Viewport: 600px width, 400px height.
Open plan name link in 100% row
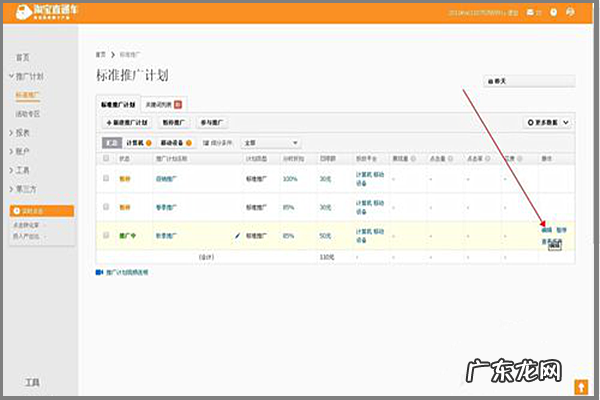click(166, 179)
